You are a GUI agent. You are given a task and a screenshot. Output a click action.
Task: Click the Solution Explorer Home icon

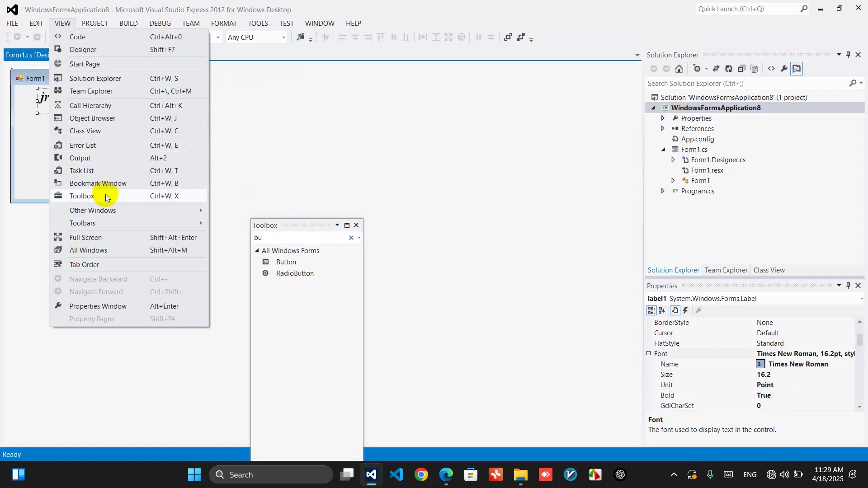pos(679,69)
